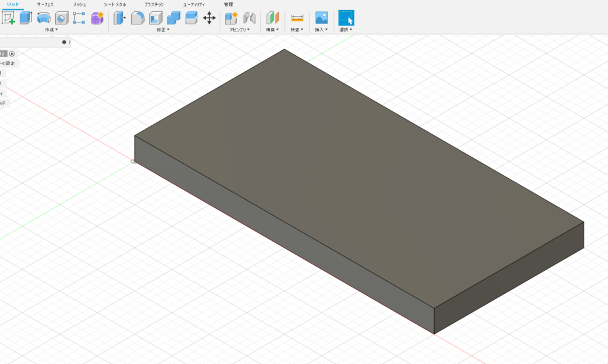The width and height of the screenshot is (608, 364).
Task: Select the Fillet tool
Action: (138, 18)
